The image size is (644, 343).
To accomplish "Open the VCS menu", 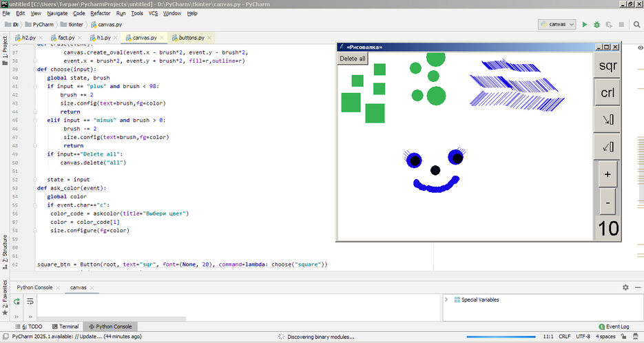I will pos(153,14).
